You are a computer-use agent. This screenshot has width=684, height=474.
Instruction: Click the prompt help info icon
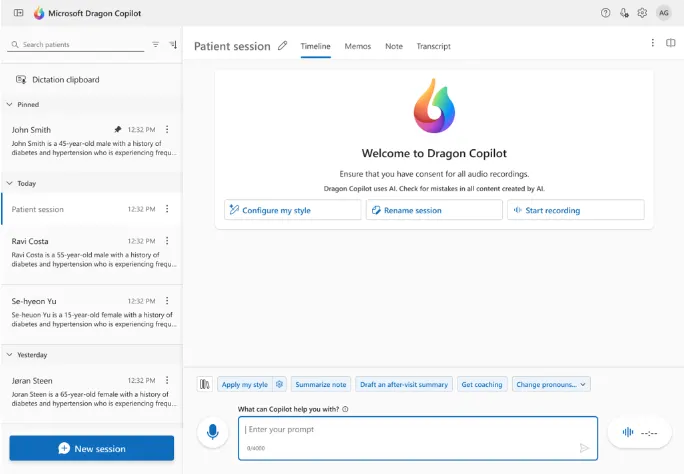click(345, 409)
